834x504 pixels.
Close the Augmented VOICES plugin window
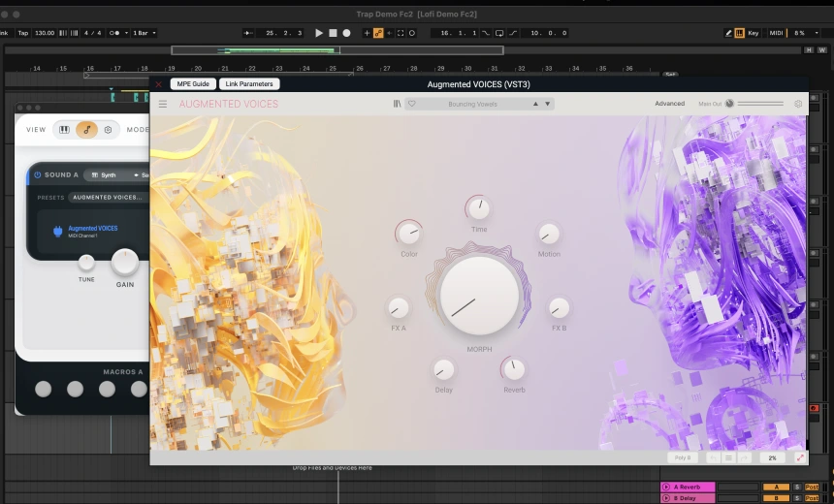pyautogui.click(x=158, y=84)
